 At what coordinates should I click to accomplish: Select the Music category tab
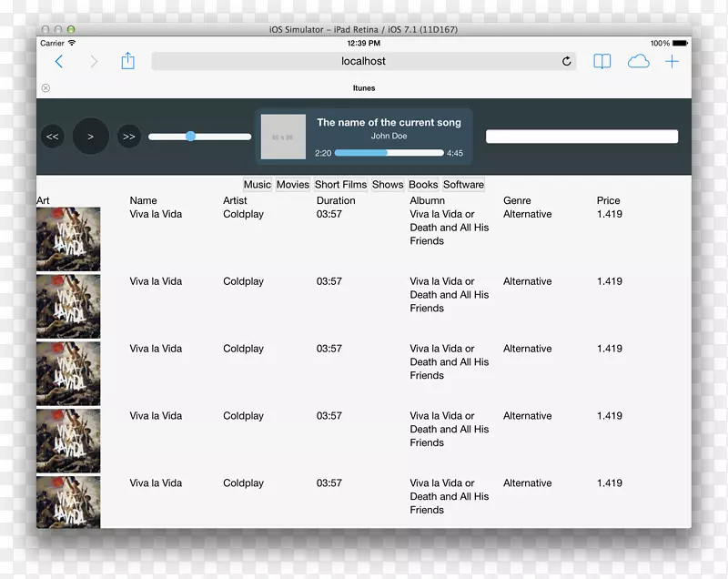click(x=258, y=185)
